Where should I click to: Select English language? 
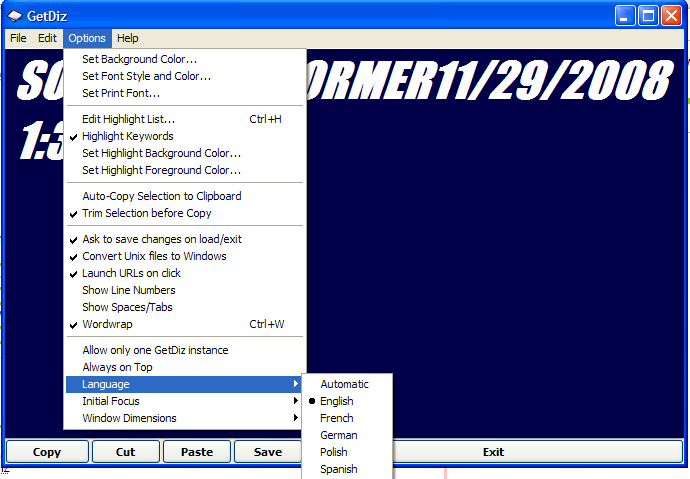pos(347,401)
